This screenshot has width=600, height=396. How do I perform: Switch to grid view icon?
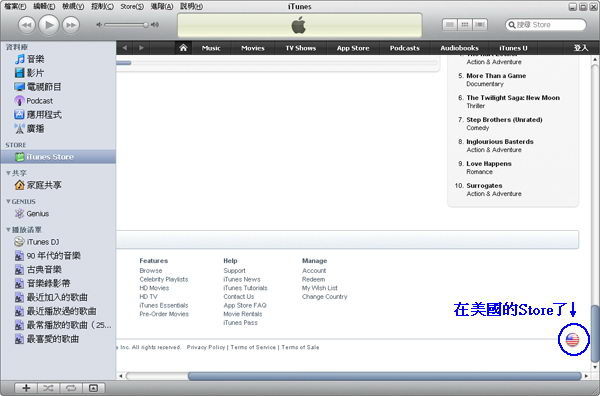[x=465, y=25]
